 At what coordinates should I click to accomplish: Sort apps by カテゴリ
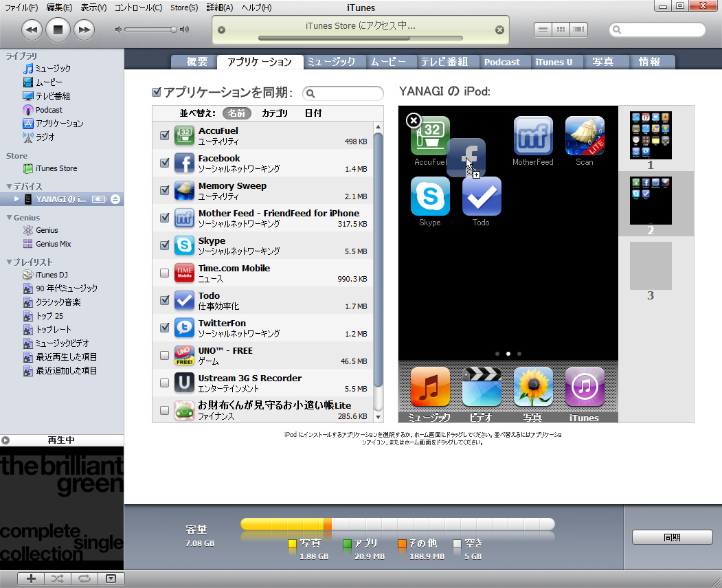[x=274, y=113]
